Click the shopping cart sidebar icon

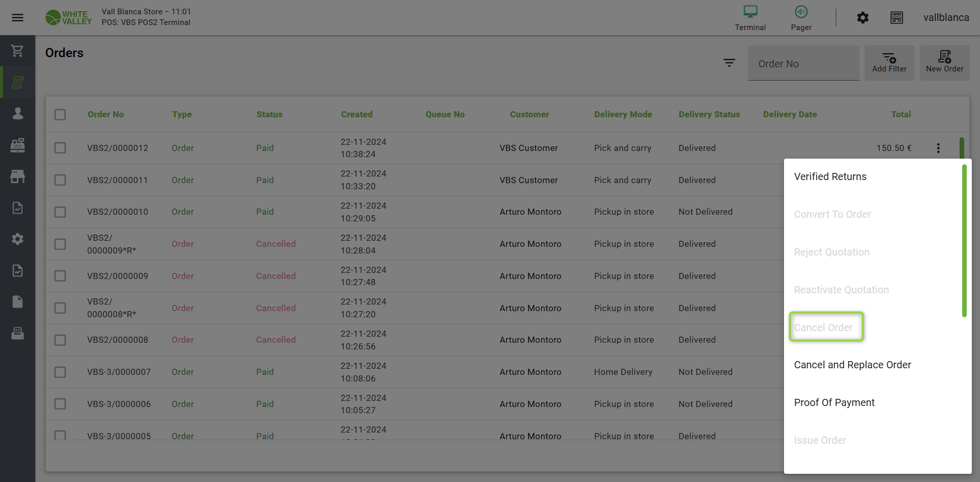(x=17, y=50)
